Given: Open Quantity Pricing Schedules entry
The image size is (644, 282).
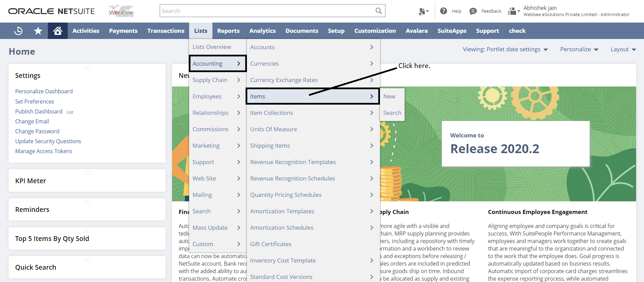Looking at the screenshot, I should [313, 195].
